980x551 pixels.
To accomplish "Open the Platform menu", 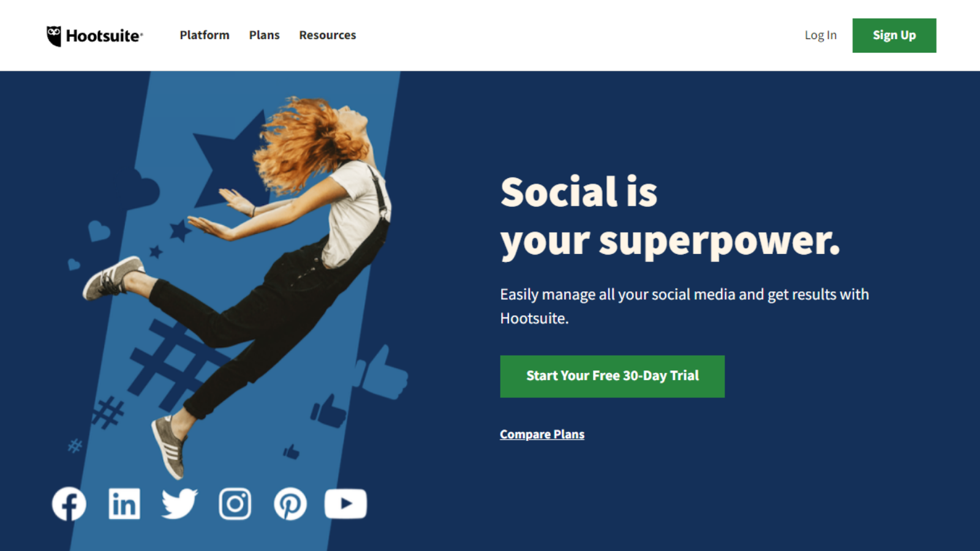I will (x=205, y=36).
